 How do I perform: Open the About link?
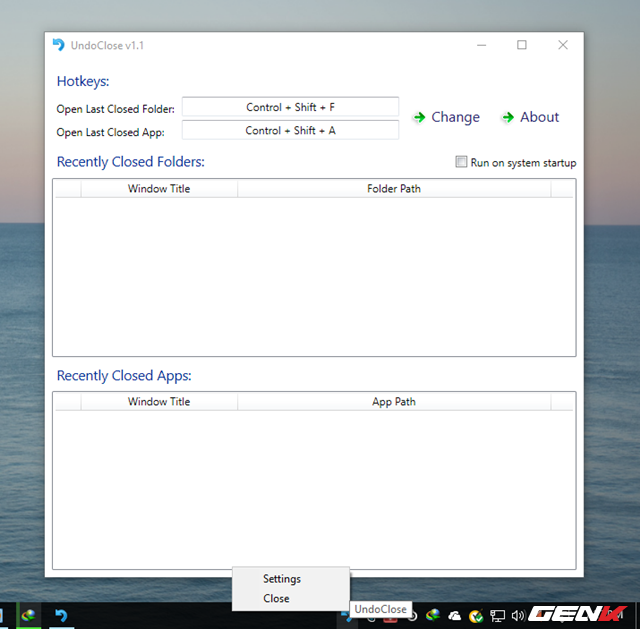539,117
